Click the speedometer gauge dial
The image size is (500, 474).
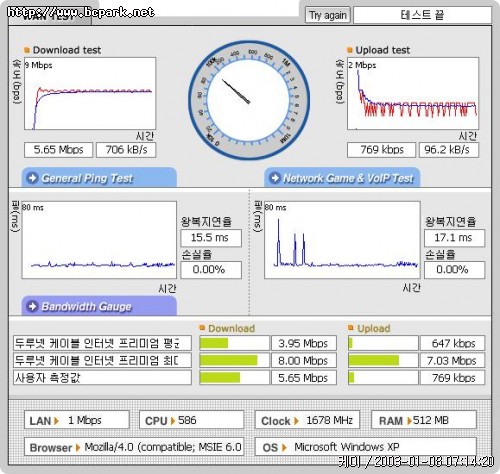pos(249,100)
